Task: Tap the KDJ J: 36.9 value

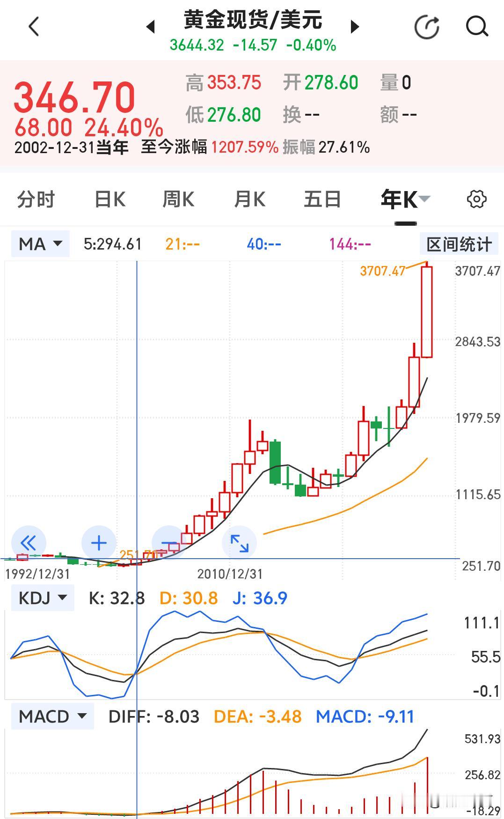Action: pyautogui.click(x=260, y=598)
